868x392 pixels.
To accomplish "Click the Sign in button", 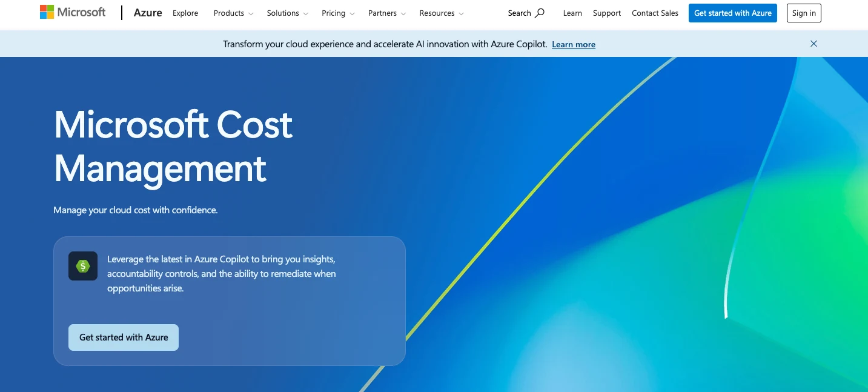I will [x=804, y=13].
